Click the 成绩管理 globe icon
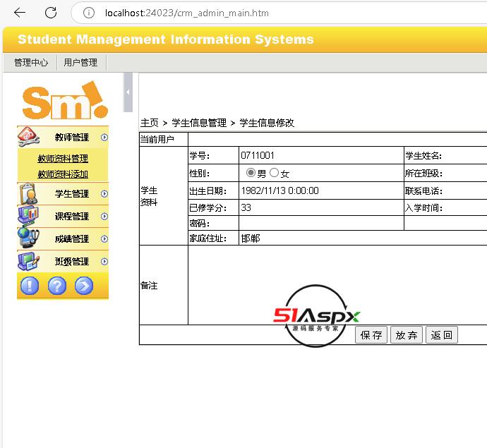Screen dimensions: 487x448 (x=28, y=238)
